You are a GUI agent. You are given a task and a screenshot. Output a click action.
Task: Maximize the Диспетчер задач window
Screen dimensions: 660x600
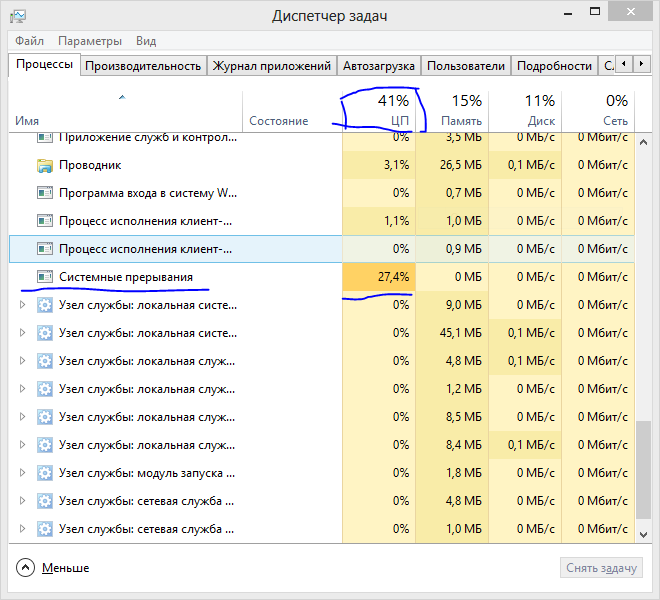pos(595,12)
